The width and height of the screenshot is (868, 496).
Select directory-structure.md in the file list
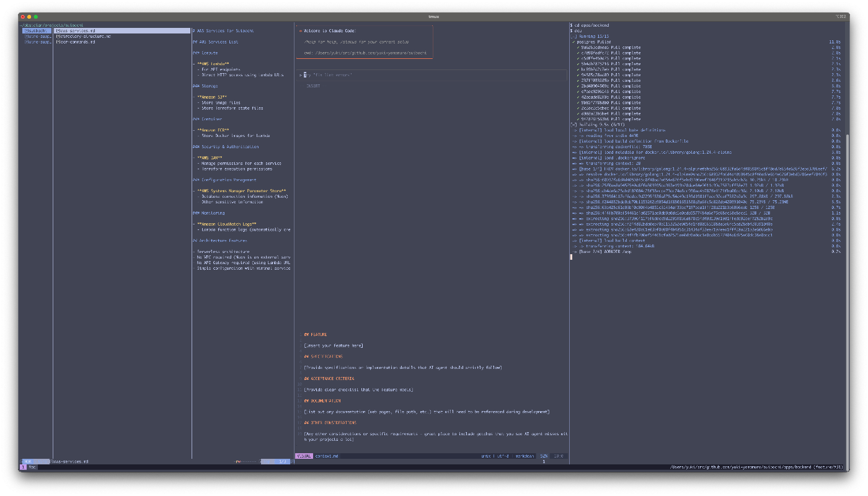click(x=83, y=36)
